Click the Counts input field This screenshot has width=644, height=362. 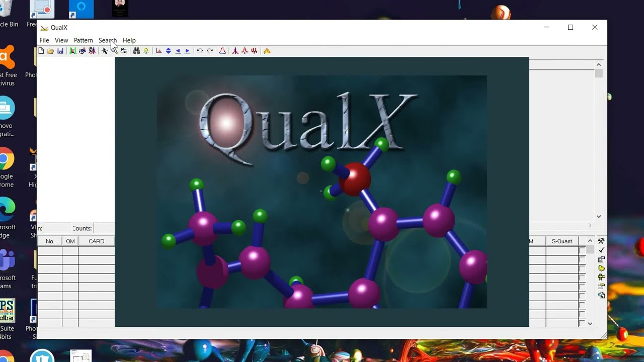point(104,228)
